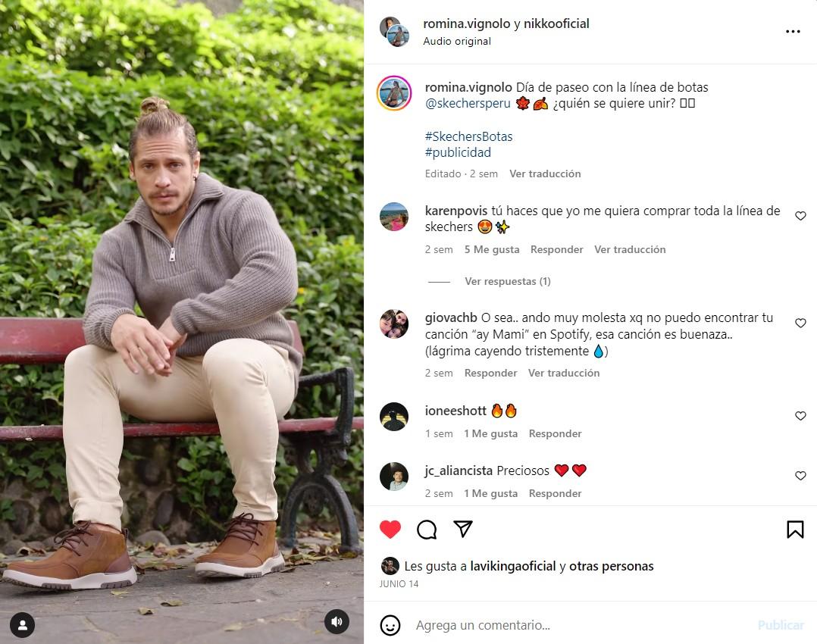Image resolution: width=817 pixels, height=644 pixels.
Task: Share post with paper plane icon
Action: tap(462, 529)
